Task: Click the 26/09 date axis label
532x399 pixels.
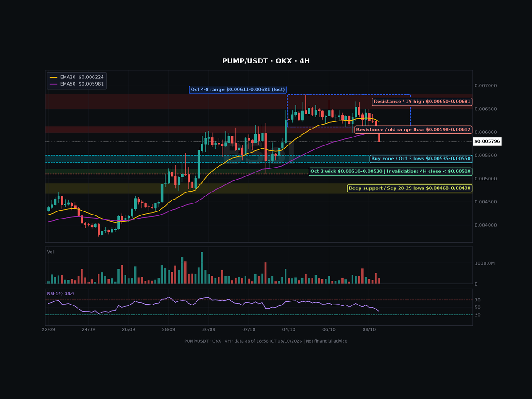Action: 129,330
